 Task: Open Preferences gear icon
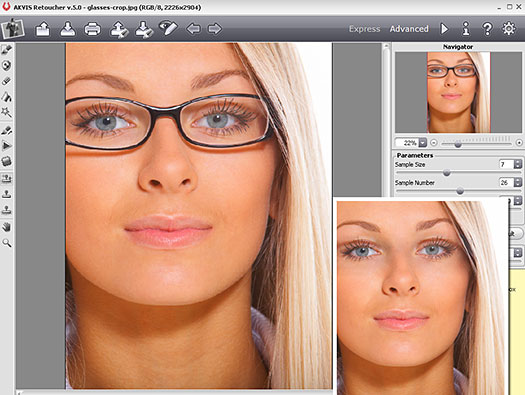(509, 29)
